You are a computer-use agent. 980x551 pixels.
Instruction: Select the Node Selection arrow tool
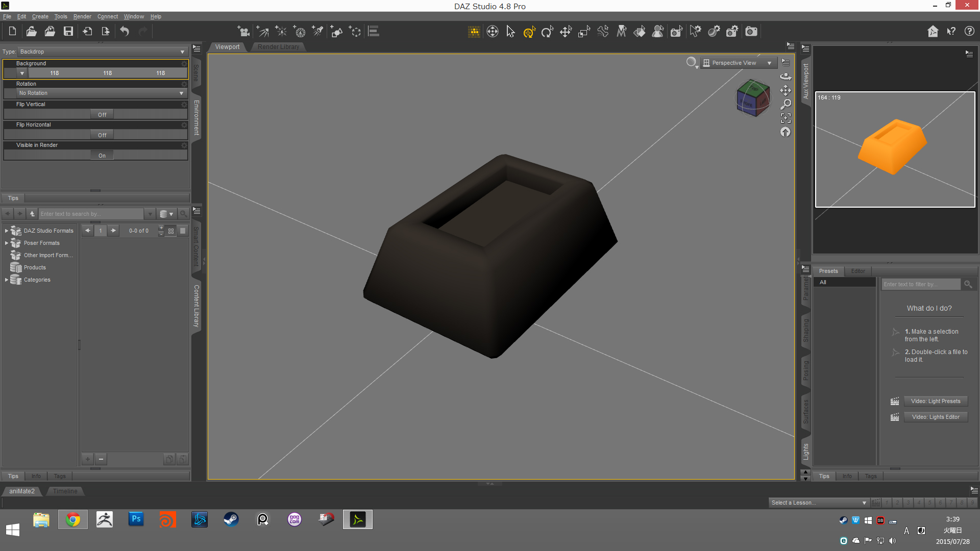pyautogui.click(x=510, y=31)
